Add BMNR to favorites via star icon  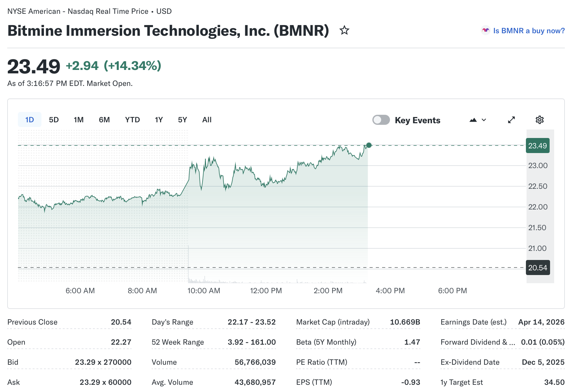point(344,30)
